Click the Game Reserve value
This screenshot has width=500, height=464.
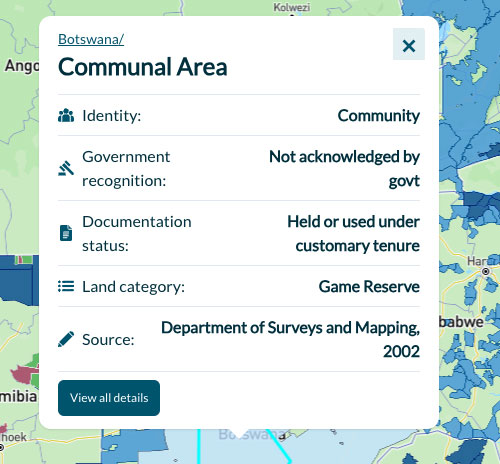(x=369, y=286)
